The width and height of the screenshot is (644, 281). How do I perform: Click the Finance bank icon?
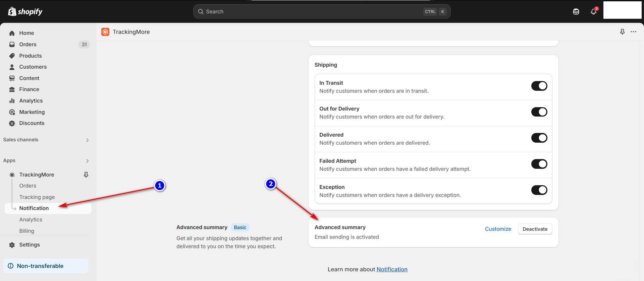click(x=12, y=89)
